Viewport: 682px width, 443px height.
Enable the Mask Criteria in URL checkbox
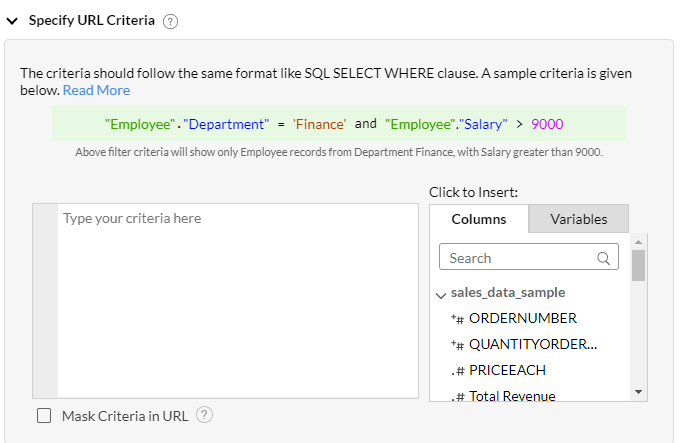(44, 416)
